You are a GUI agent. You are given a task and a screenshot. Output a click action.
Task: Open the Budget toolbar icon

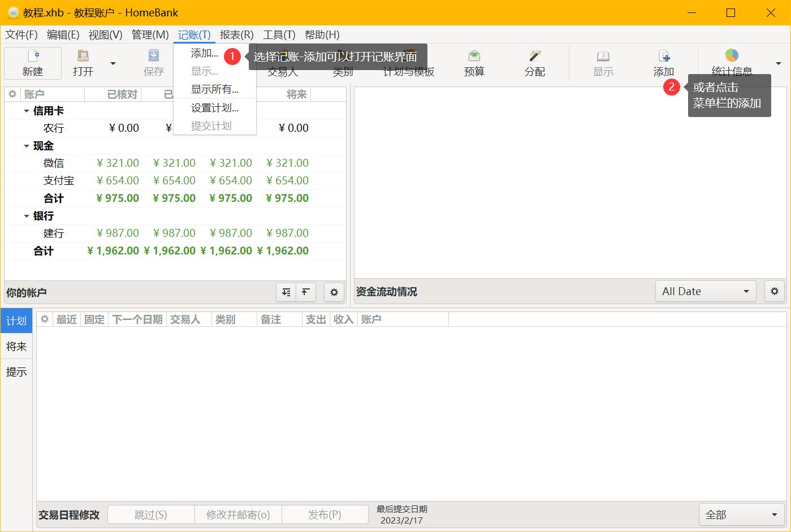[474, 56]
